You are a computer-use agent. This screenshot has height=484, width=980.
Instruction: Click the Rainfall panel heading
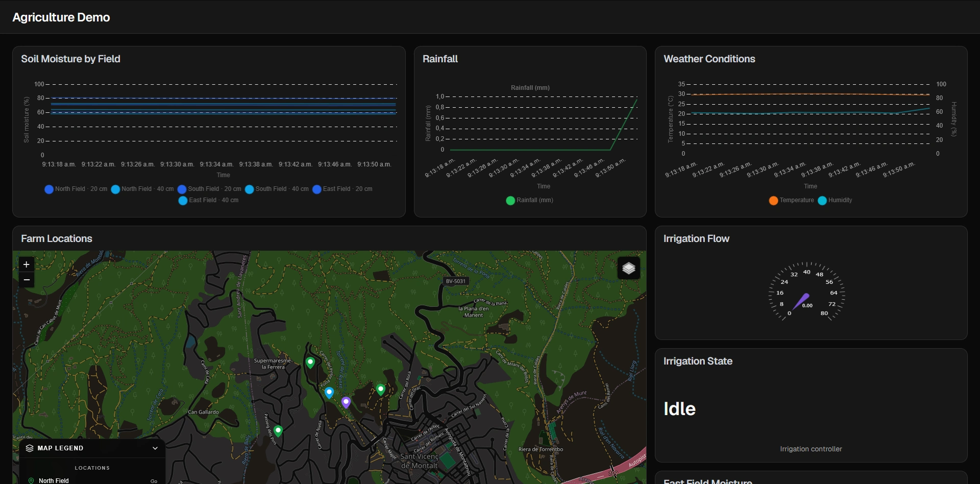tap(440, 59)
